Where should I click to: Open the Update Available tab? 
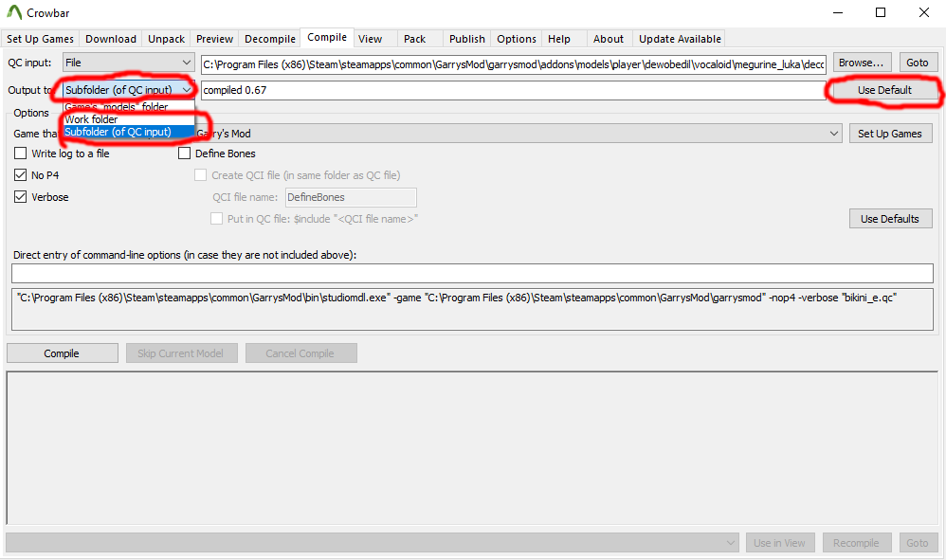[680, 39]
